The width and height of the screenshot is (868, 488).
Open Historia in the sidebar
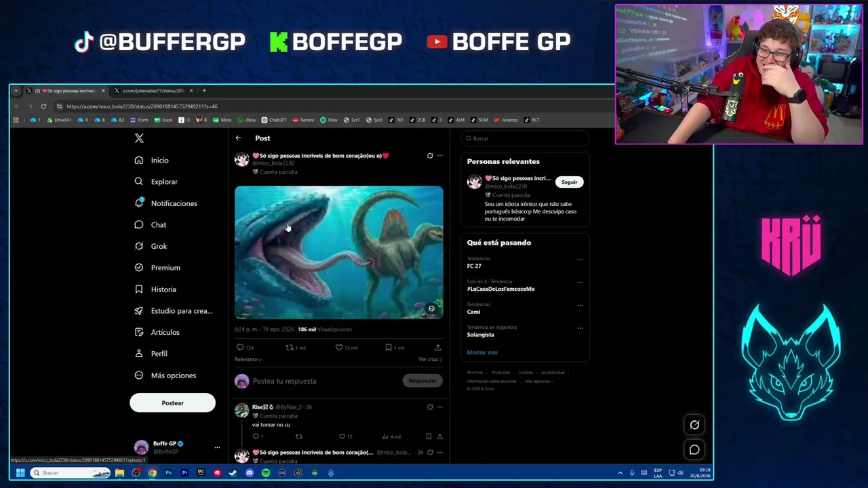155,289
